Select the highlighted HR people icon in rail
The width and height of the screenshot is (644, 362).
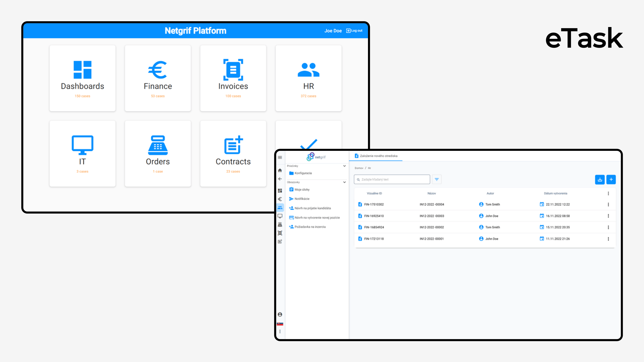[x=280, y=208]
